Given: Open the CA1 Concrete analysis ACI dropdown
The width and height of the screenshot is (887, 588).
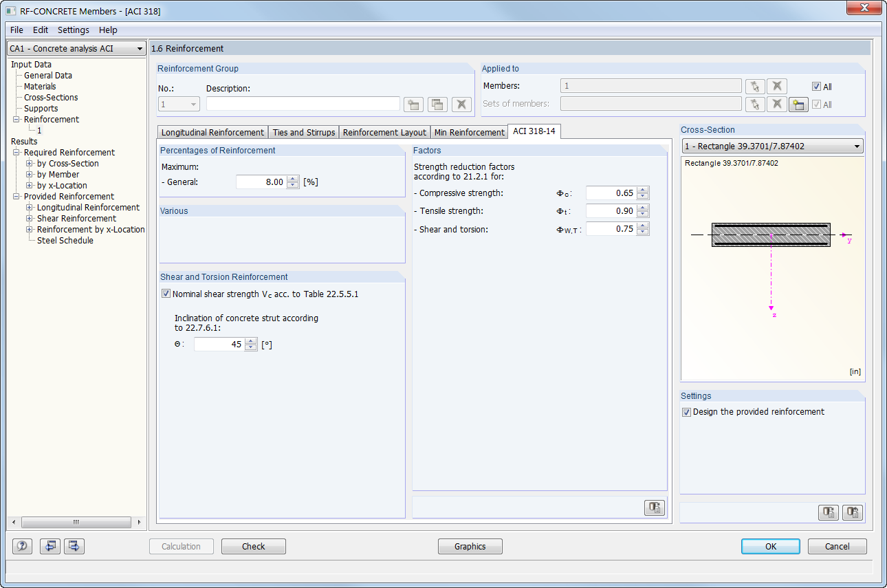Looking at the screenshot, I should (x=140, y=49).
